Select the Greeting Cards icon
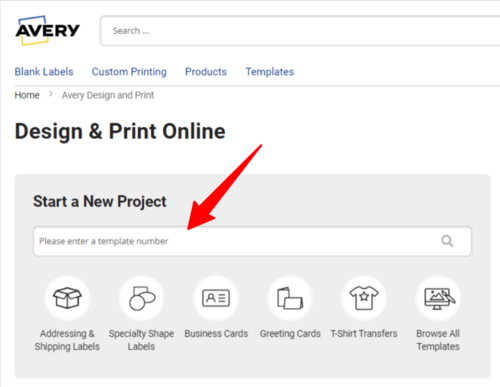 (x=290, y=298)
